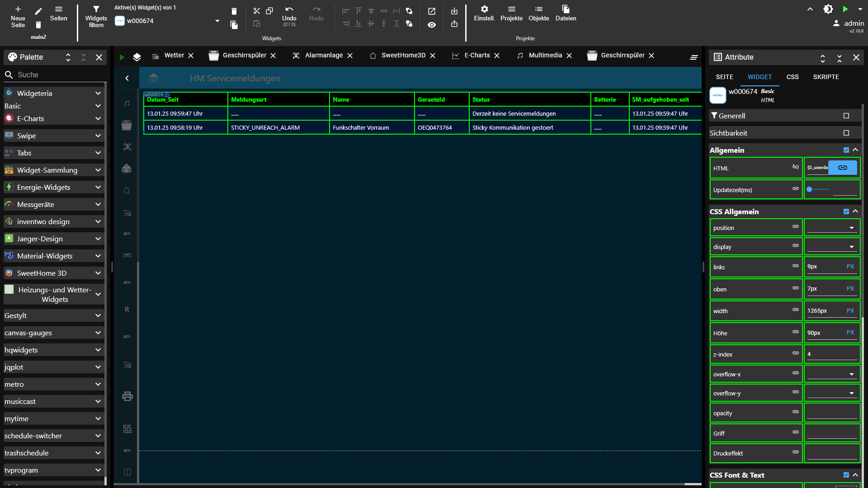
Task: Create a new page with Neue Seite
Action: click(18, 17)
